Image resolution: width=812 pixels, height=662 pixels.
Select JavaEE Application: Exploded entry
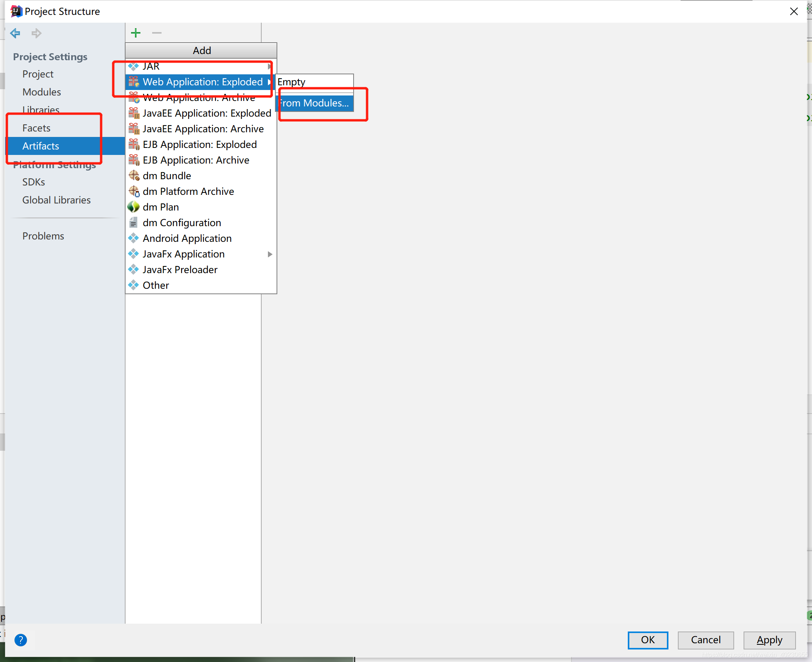click(207, 113)
